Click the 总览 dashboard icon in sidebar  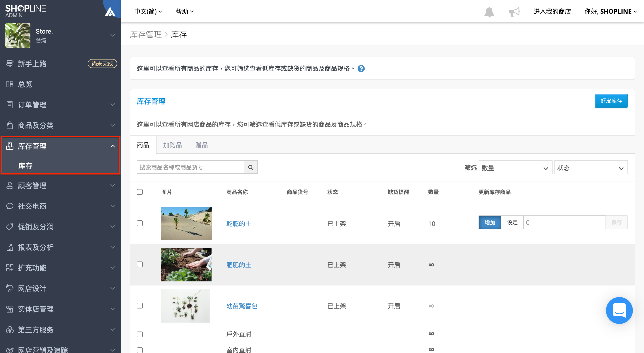click(10, 84)
